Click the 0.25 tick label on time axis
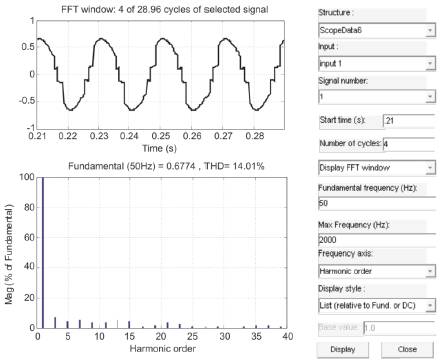This screenshot has height=364, width=442. tap(161, 136)
